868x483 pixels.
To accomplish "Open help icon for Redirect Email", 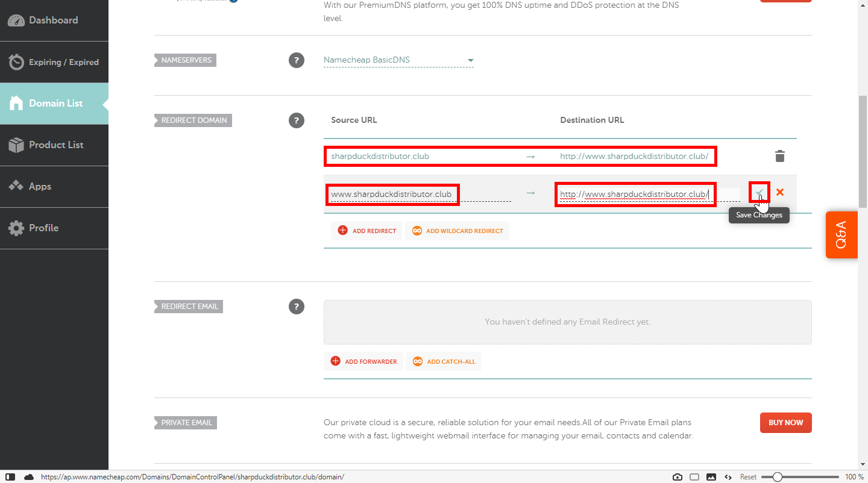I will [296, 307].
